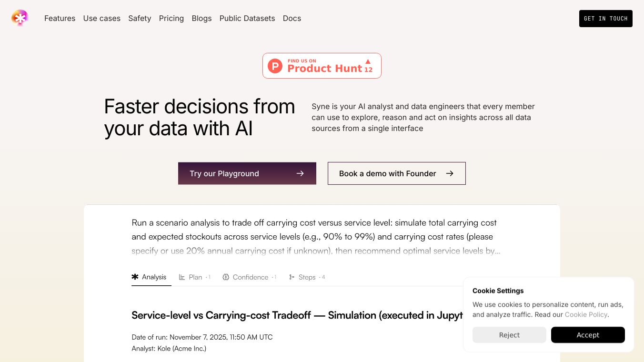Click the Syne logo icon
Viewport: 644px width, 362px height.
20,18
